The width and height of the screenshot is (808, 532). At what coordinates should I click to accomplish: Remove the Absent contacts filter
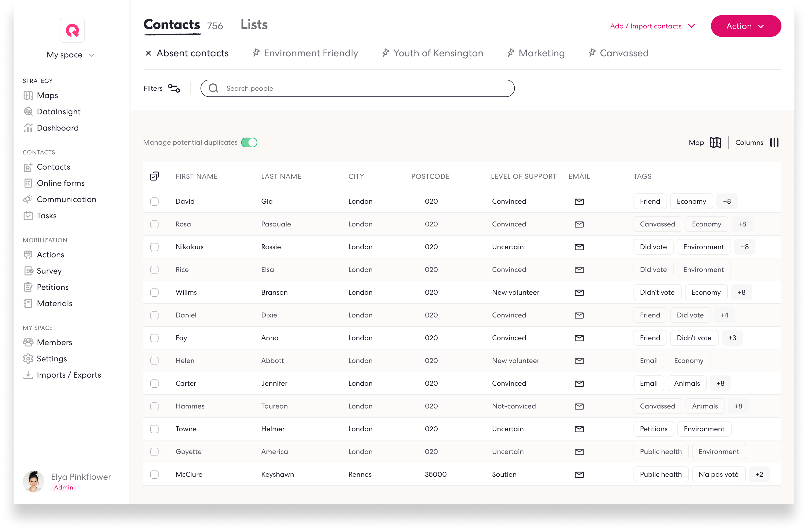[x=148, y=53]
